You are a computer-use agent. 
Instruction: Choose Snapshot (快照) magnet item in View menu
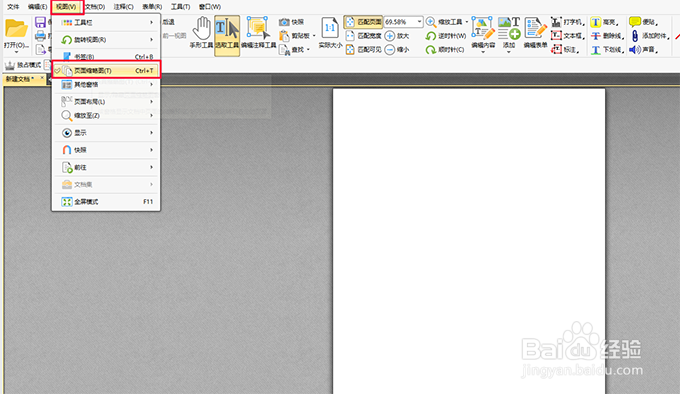pyautogui.click(x=106, y=150)
